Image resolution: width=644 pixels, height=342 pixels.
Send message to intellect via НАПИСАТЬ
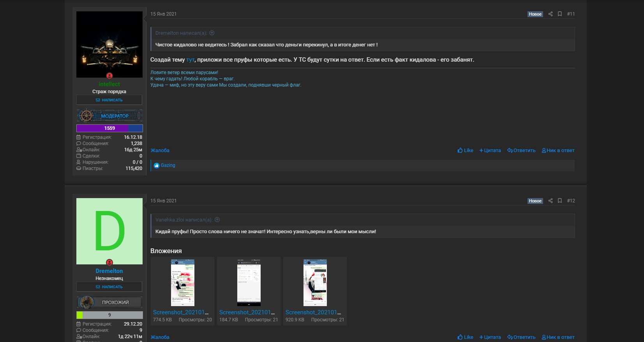tap(109, 100)
